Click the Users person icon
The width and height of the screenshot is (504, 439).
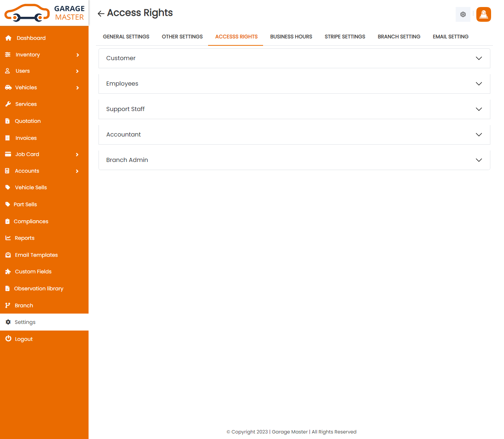(x=7, y=71)
